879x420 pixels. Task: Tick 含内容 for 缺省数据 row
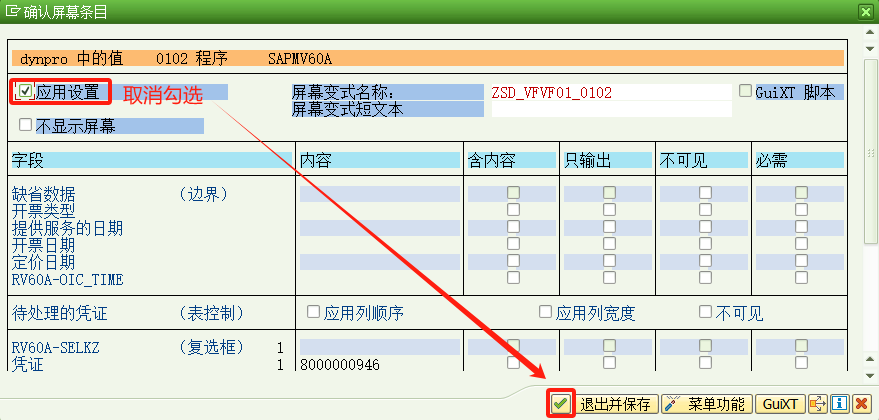513,193
